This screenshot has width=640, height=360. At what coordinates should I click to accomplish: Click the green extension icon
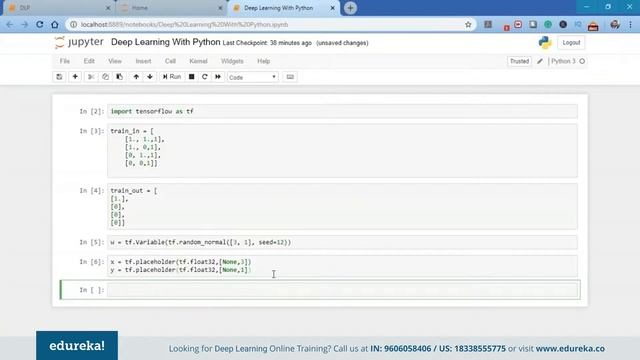[548, 24]
